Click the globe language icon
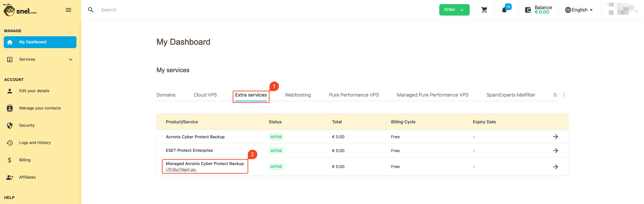This screenshot has width=644, height=204. 568,10
